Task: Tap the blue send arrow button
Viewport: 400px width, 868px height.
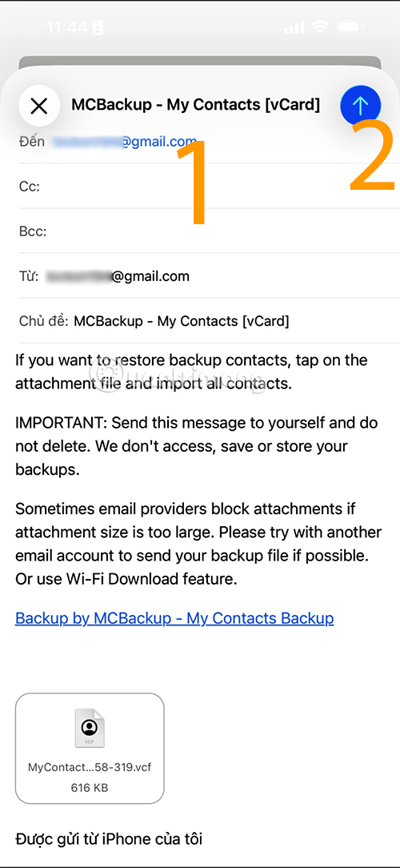Action: [360, 105]
